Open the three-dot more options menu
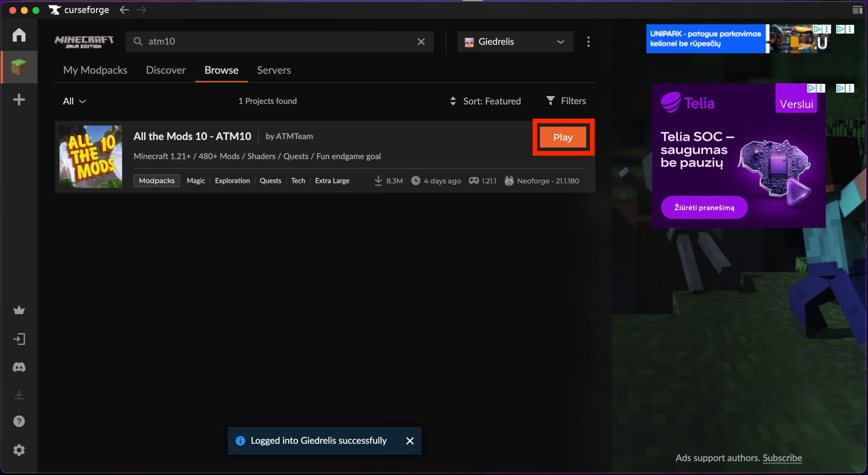Screen dimensions: 868x475 tap(588, 41)
